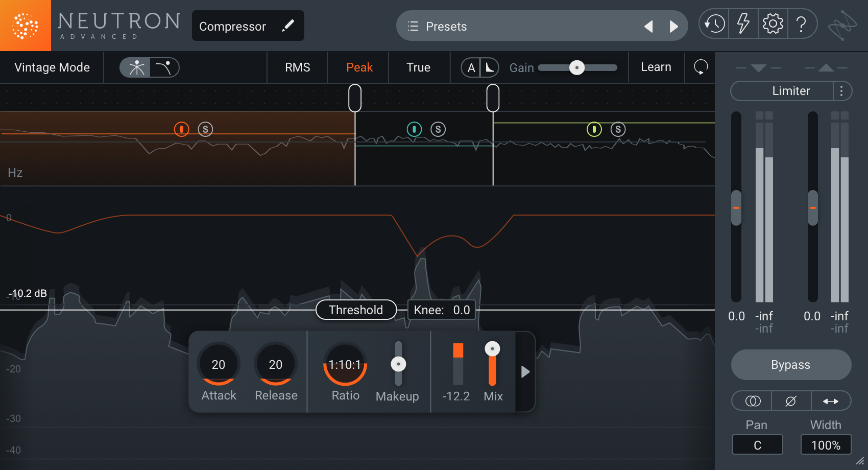Select True detection mode
This screenshot has width=868, height=470.
click(418, 67)
